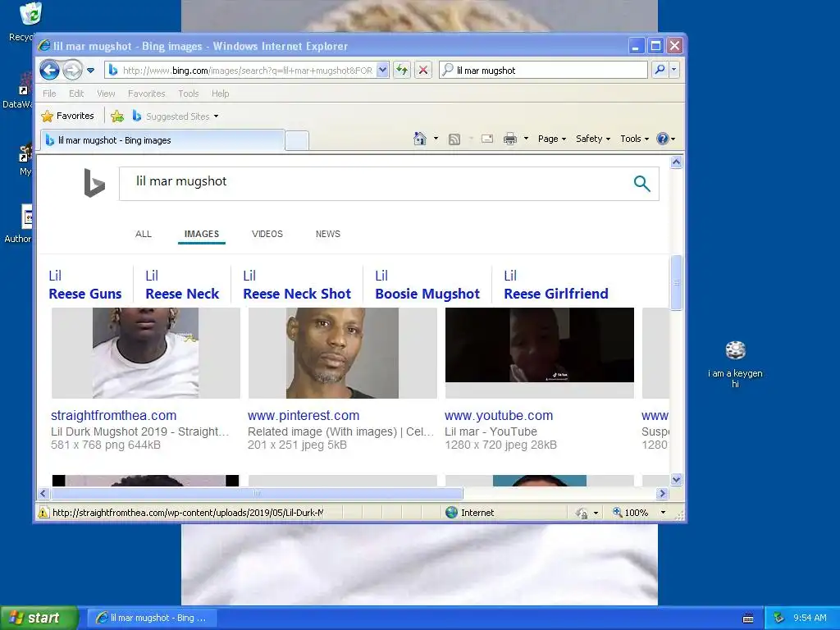Open the Safety command menu
Viewport: 840px width, 630px height.
coord(592,139)
